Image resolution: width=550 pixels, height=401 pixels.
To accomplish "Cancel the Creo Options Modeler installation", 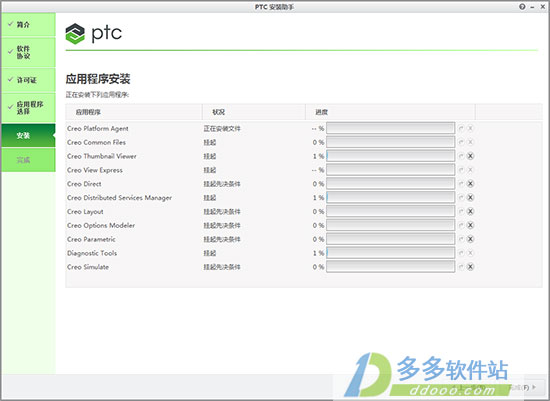I will click(x=470, y=225).
